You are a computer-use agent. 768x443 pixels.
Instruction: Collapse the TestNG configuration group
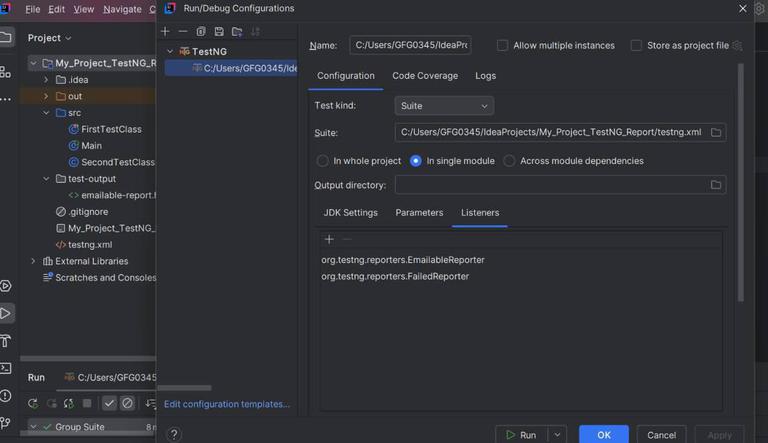coord(170,51)
